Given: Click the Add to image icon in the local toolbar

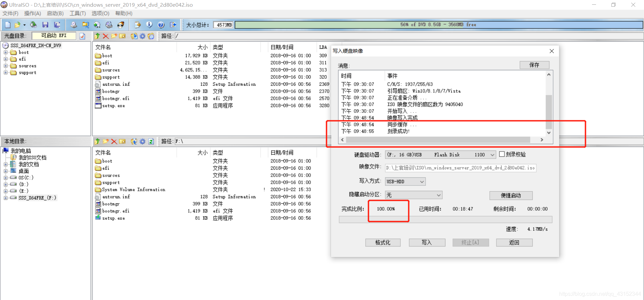Looking at the screenshot, I should tap(134, 141).
